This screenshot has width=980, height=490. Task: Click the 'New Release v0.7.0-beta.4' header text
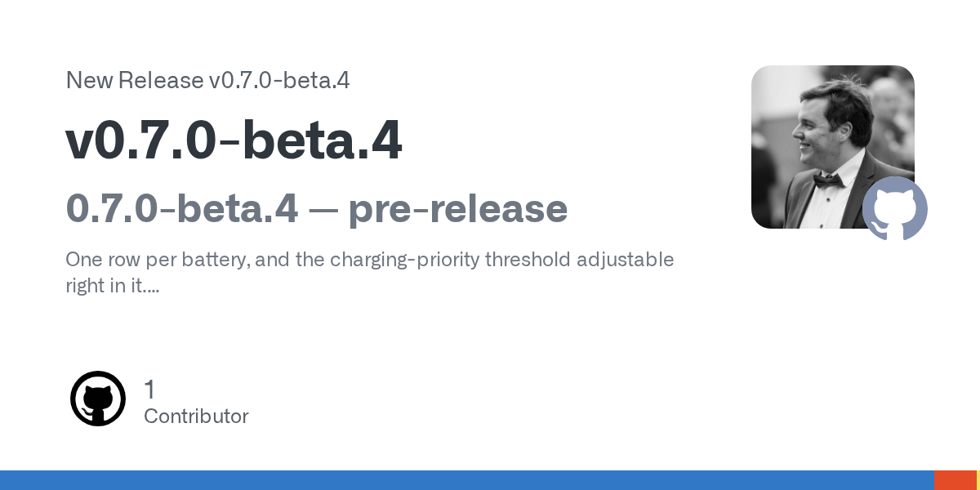(x=207, y=80)
